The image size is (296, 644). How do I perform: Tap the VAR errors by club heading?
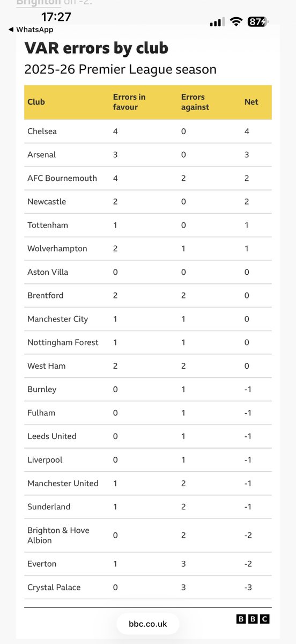[97, 48]
